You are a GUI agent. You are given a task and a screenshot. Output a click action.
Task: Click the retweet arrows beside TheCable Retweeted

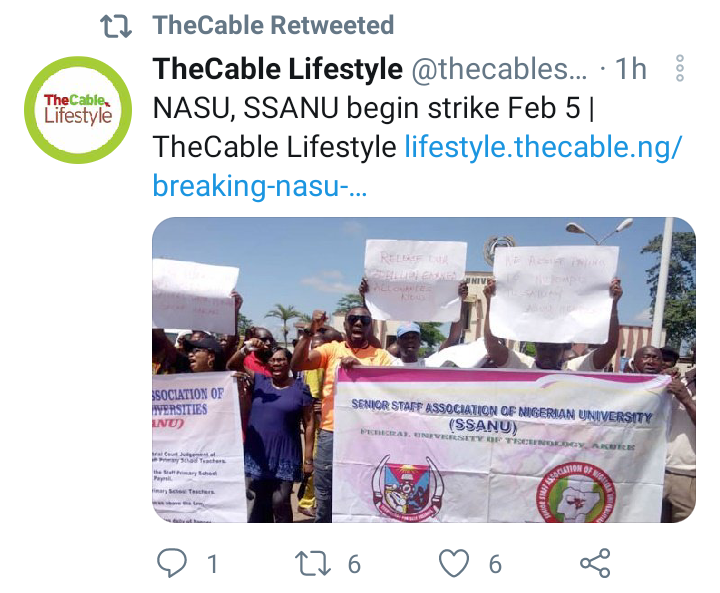pos(116,26)
